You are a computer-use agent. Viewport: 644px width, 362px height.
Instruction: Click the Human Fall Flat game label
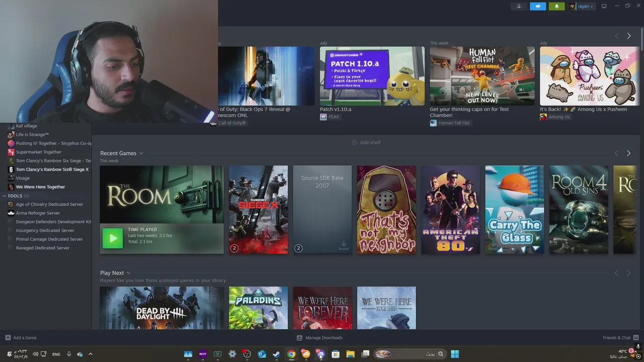(x=450, y=123)
